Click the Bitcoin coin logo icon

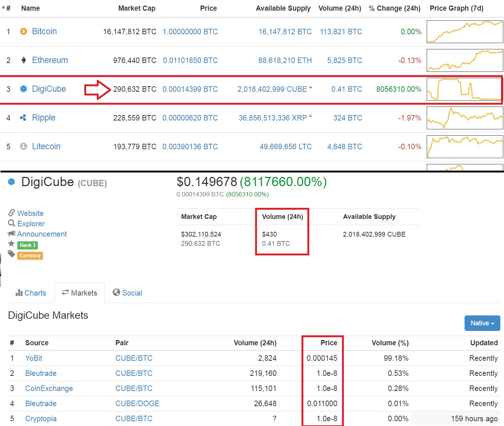24,32
